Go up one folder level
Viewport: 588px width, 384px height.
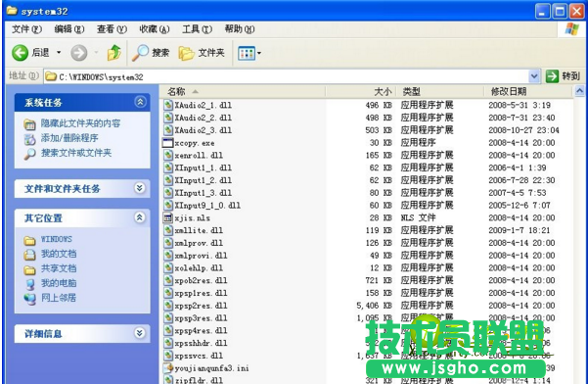point(114,53)
